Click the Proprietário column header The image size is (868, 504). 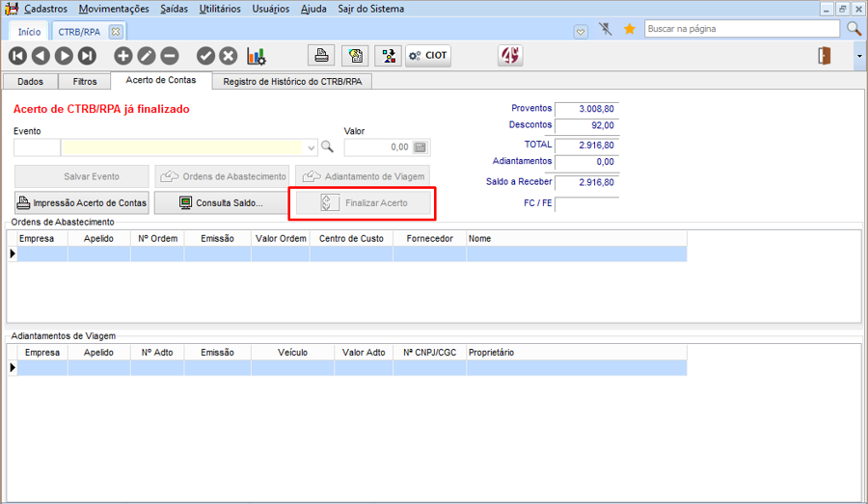[577, 353]
